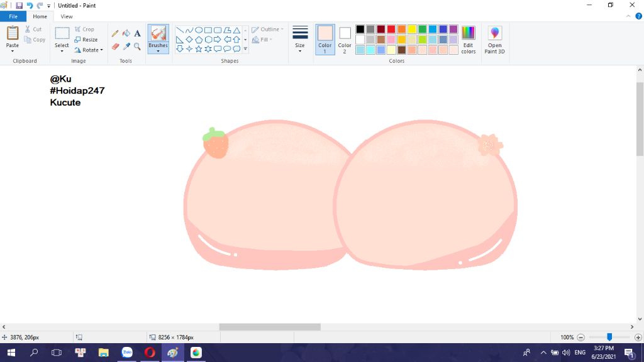Expand the Shapes gallery more arrow
Viewport: 644px width, 362px height.
(246, 49)
